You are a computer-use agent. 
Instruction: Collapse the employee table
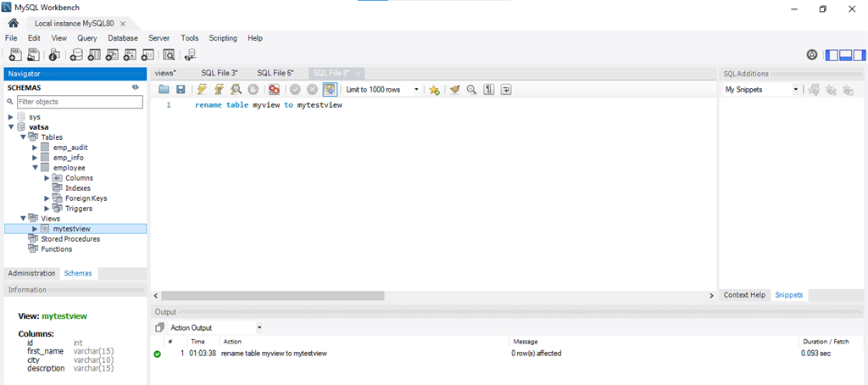[34, 168]
